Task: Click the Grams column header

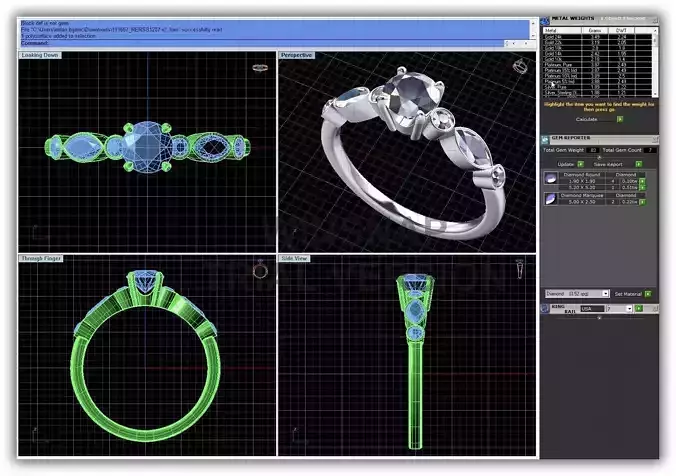Action: click(595, 31)
